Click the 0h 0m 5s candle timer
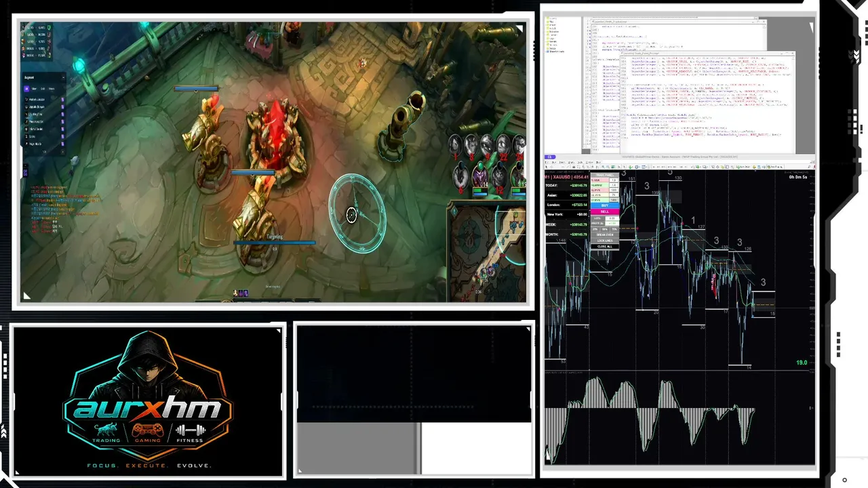The width and height of the screenshot is (868, 488). click(x=798, y=177)
